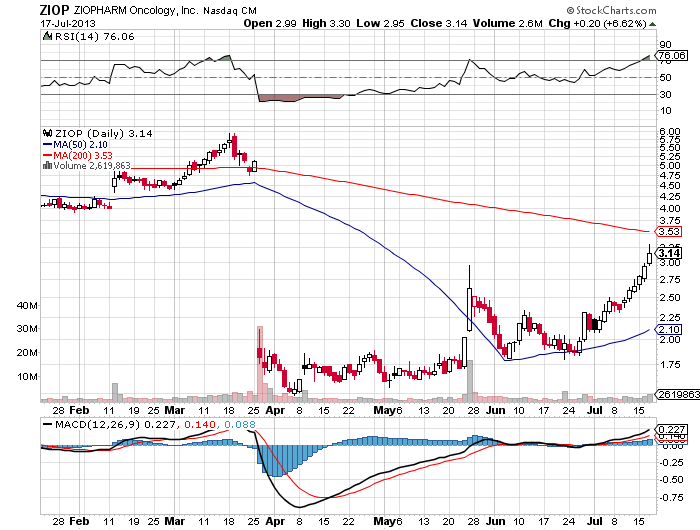
Task: Click Apr on the price chart date axis
Action: (275, 411)
